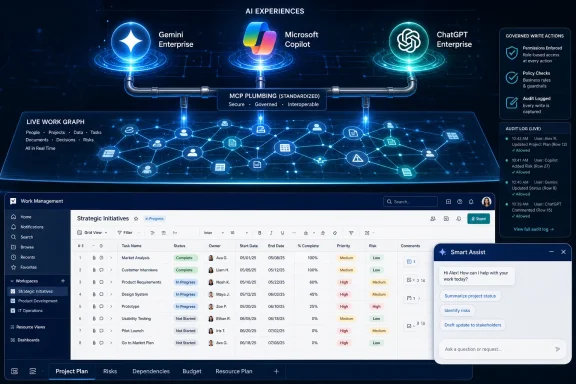Click the second layout icon in bottom bar
This screenshot has height=384, width=576.
point(33,371)
